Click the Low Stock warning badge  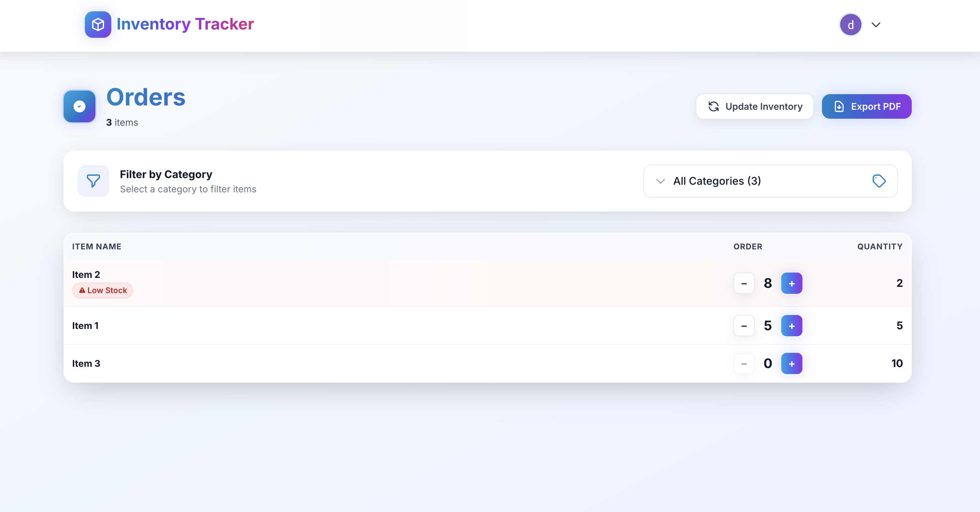tap(103, 290)
